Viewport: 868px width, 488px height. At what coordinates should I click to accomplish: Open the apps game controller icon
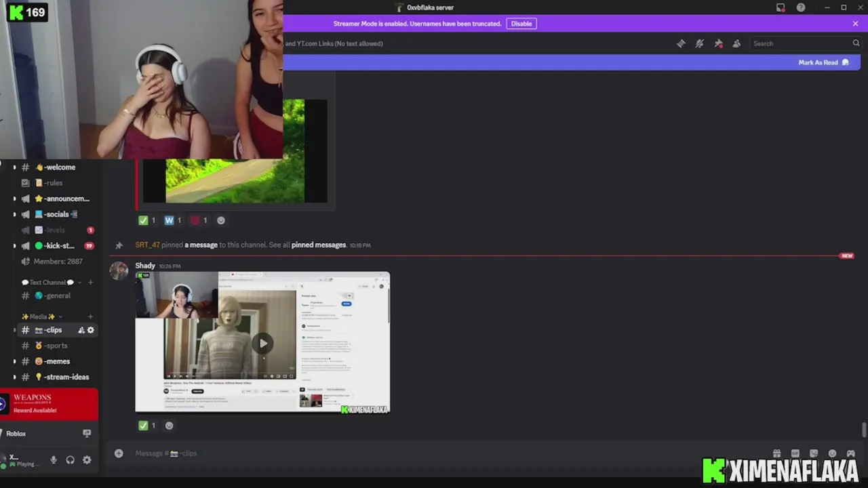[x=850, y=453]
